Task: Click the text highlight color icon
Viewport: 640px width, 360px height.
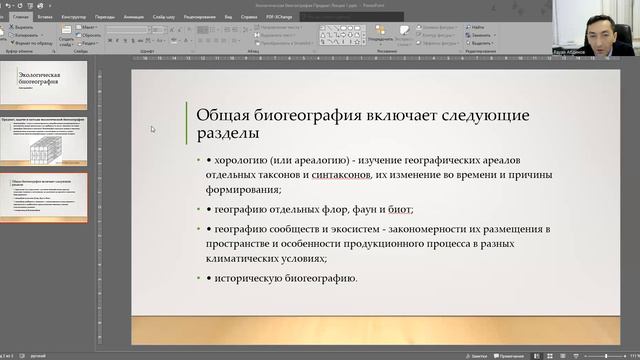Action: click(x=174, y=41)
